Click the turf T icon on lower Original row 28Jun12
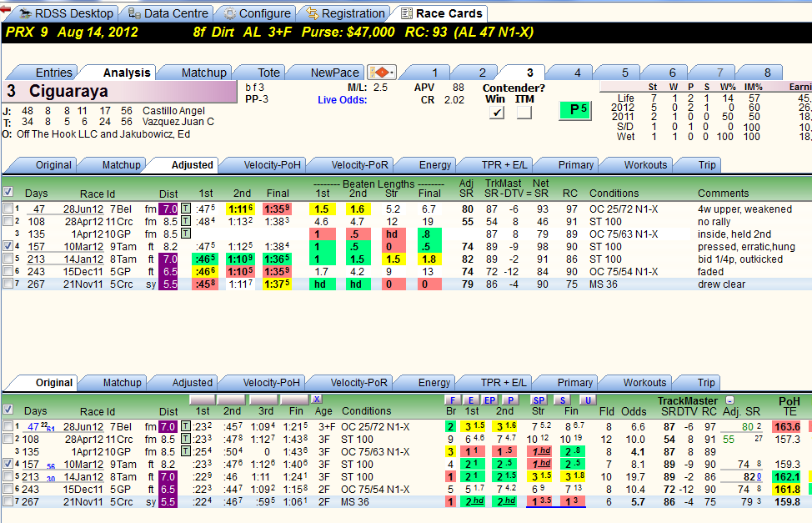This screenshot has width=812, height=523. point(186,426)
